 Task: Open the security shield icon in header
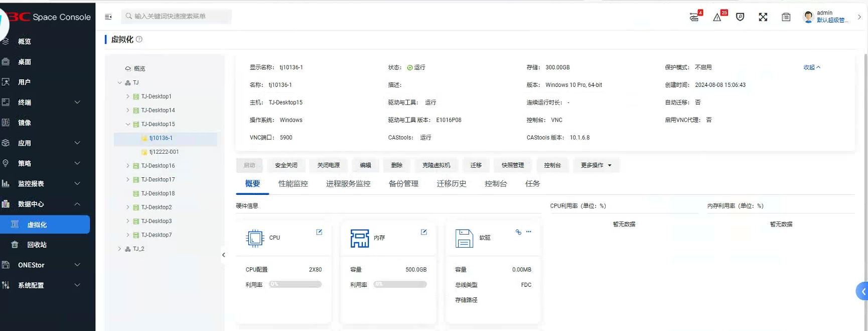click(x=740, y=17)
